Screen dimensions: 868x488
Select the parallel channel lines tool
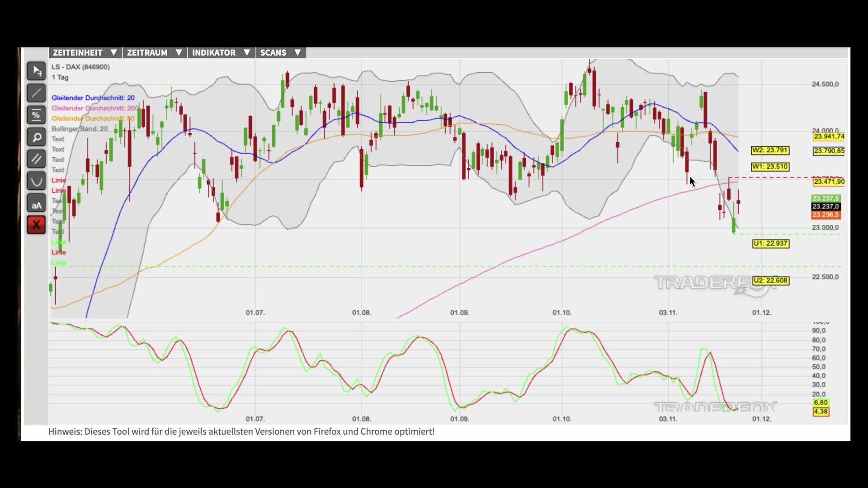[x=36, y=159]
